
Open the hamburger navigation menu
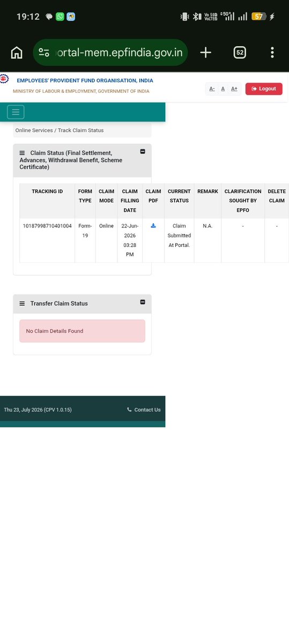tap(16, 112)
